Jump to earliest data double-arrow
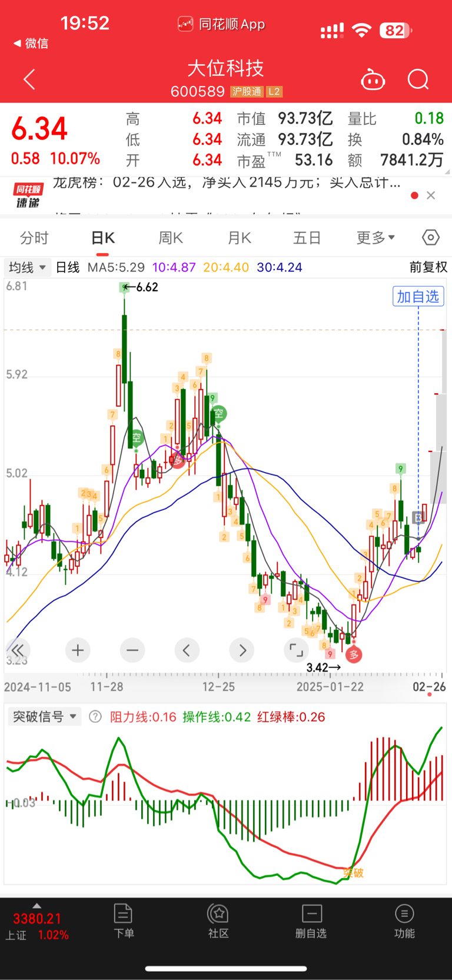Screen dimensions: 452x980 click(x=18, y=650)
